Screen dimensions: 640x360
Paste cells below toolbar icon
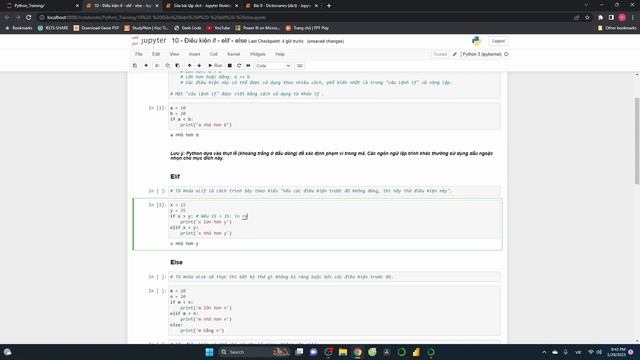tap(178, 66)
